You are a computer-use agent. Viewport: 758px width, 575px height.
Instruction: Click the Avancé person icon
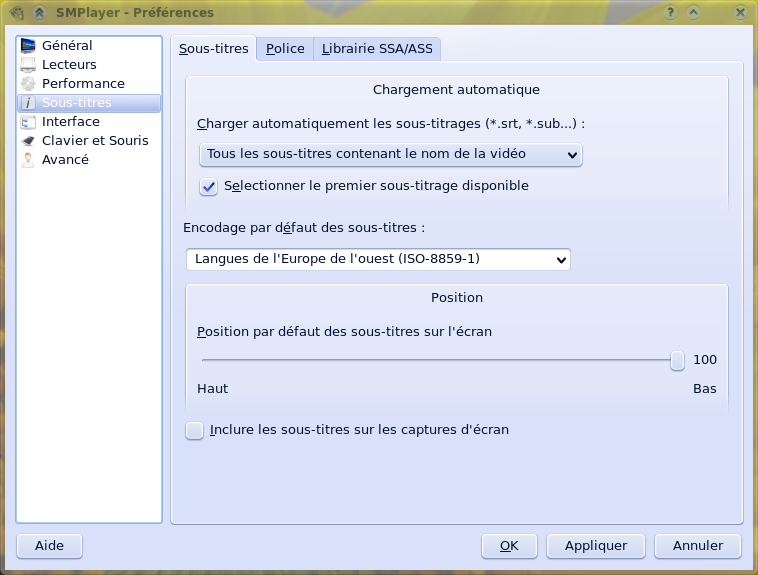28,160
